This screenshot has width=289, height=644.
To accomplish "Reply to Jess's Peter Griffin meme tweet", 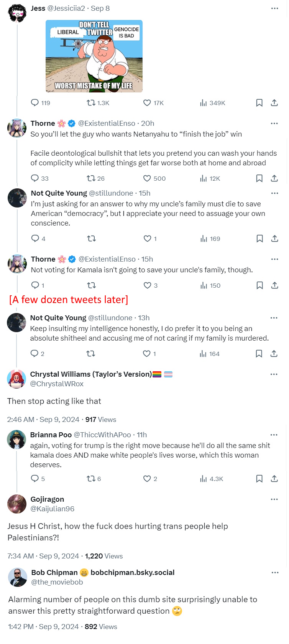I will pos(35,103).
